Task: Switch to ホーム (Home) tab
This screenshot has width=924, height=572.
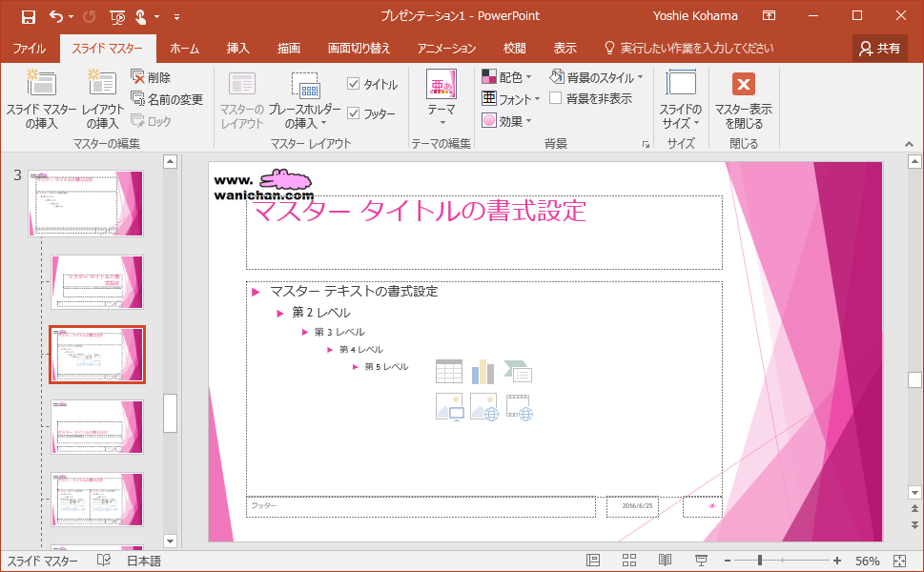Action: click(x=184, y=49)
